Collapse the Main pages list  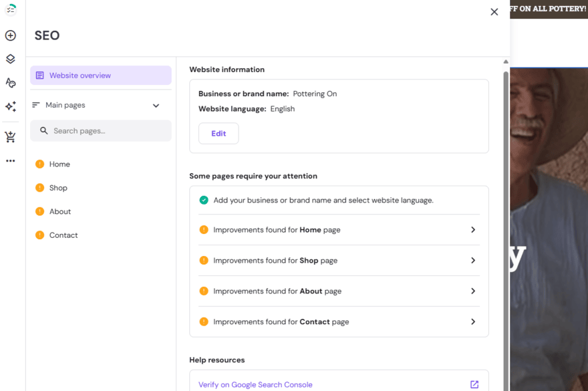[x=156, y=105]
